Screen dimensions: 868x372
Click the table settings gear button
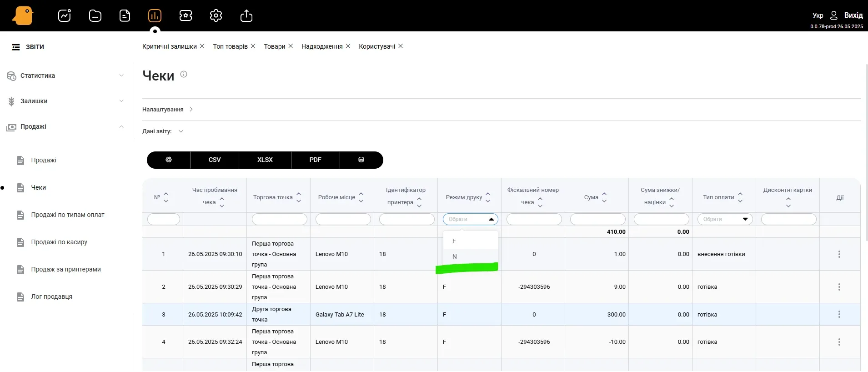tap(169, 160)
